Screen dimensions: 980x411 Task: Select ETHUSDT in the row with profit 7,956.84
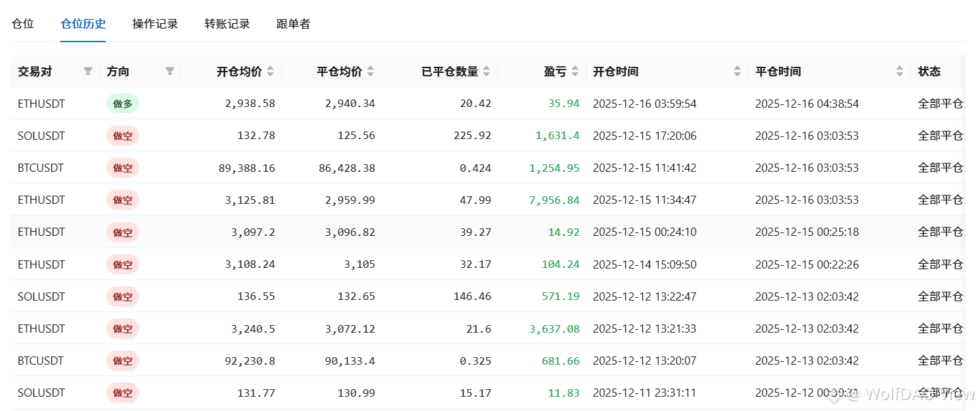tap(42, 200)
